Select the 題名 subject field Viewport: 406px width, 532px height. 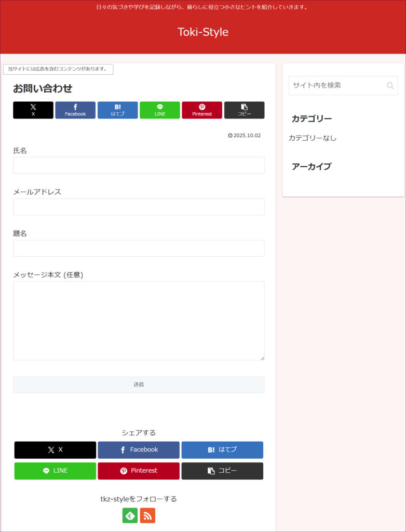[x=139, y=248]
